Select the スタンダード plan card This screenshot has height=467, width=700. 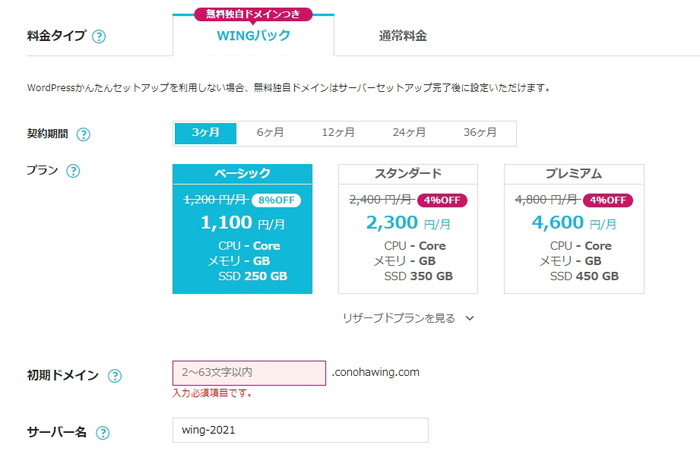408,229
